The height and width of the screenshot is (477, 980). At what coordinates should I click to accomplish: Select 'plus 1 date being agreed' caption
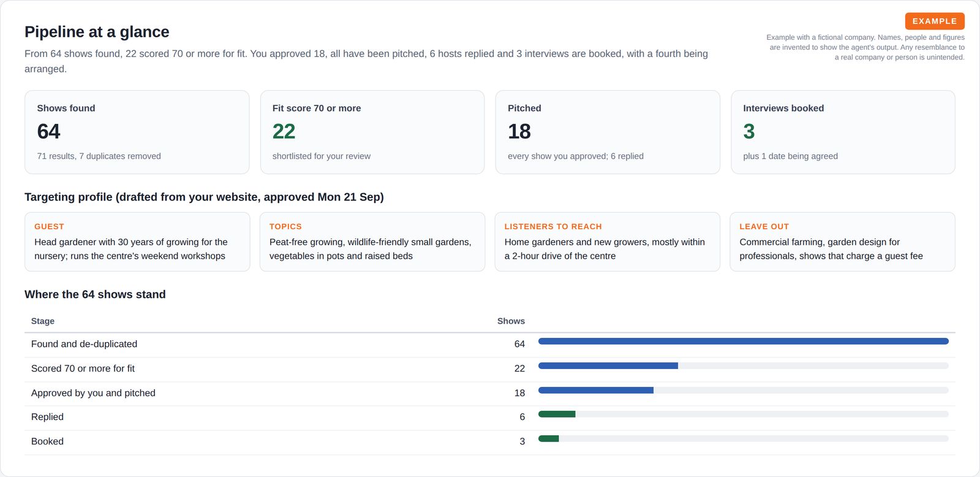[790, 156]
